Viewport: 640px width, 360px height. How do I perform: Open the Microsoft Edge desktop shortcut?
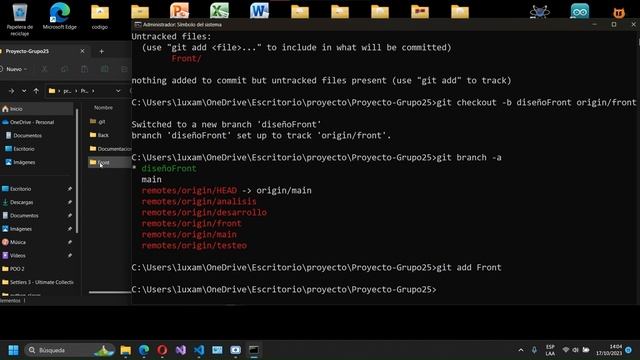point(60,16)
